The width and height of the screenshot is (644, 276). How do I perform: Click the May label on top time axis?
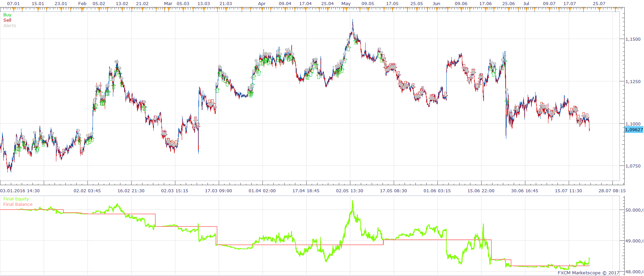coord(346,4)
